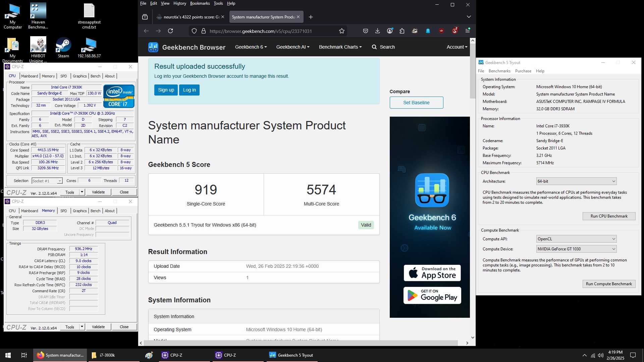Click the bookmark star in address bar
This screenshot has width=644, height=362.
[342, 31]
